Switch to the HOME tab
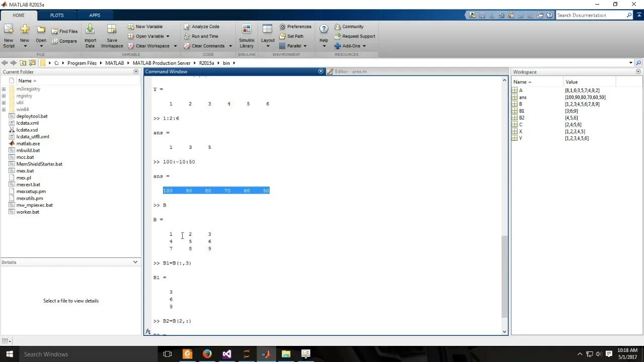The height and width of the screenshot is (362, 644). point(19,15)
